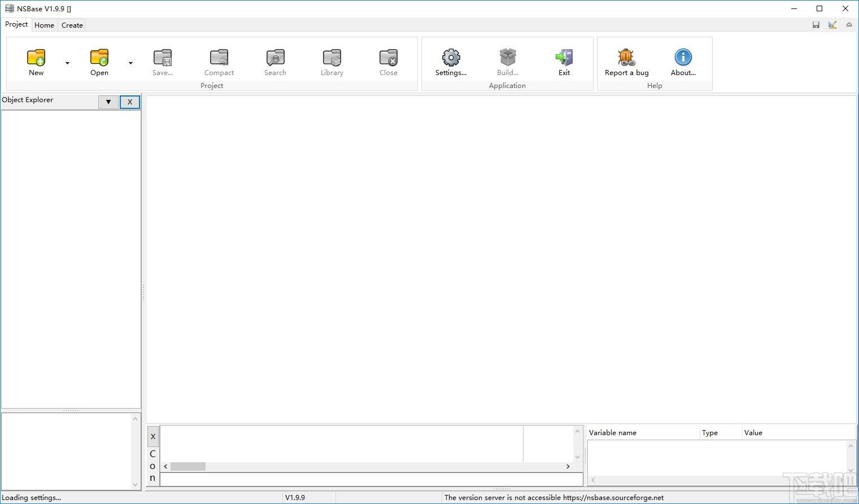Collapse the ribbon with the up chevron
This screenshot has width=859, height=504.
tap(849, 25)
